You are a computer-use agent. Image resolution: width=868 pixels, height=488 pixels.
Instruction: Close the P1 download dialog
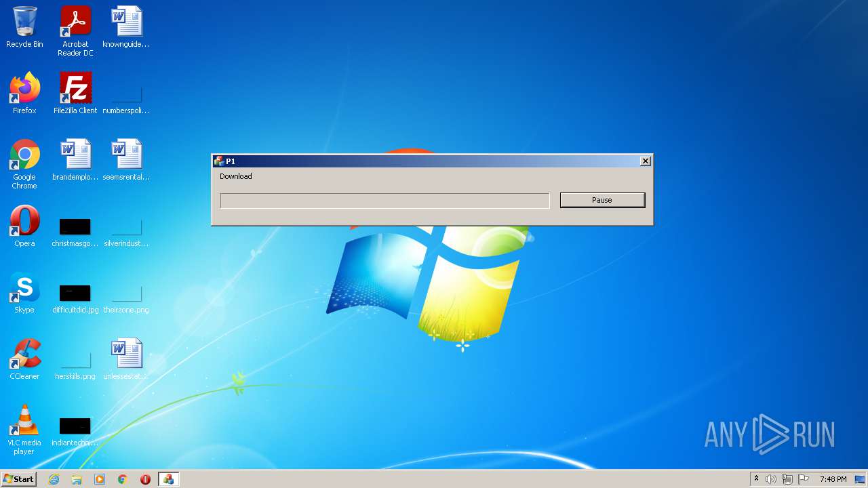(x=646, y=161)
